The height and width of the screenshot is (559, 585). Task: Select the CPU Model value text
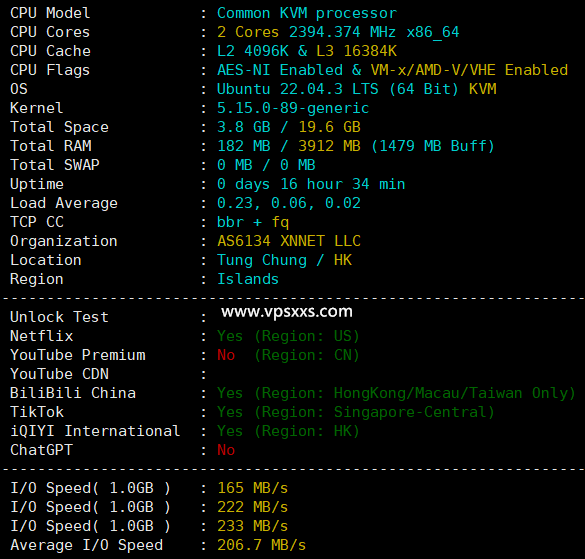tap(307, 13)
